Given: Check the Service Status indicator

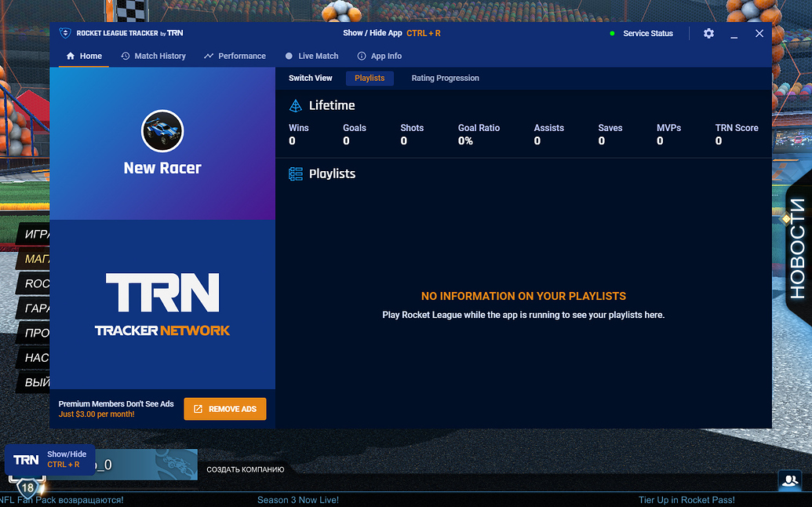Looking at the screenshot, I should (x=648, y=33).
